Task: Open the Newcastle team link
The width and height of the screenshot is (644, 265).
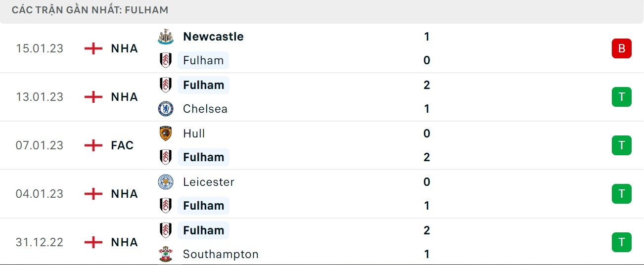Action: tap(213, 37)
